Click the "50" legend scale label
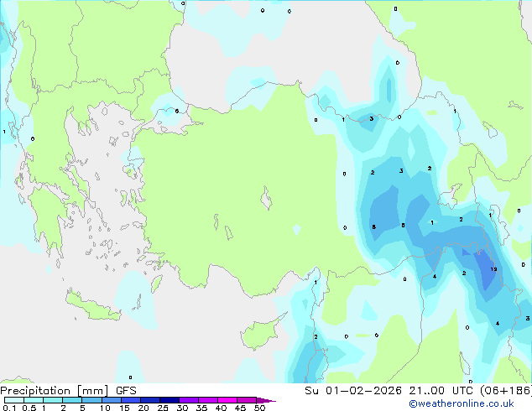The image size is (532, 411). 259,408
